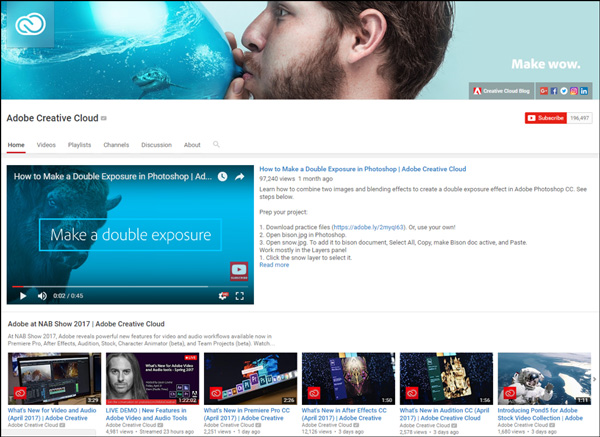The image size is (600, 437).
Task: Click the red Subscribe button
Action: tap(545, 118)
